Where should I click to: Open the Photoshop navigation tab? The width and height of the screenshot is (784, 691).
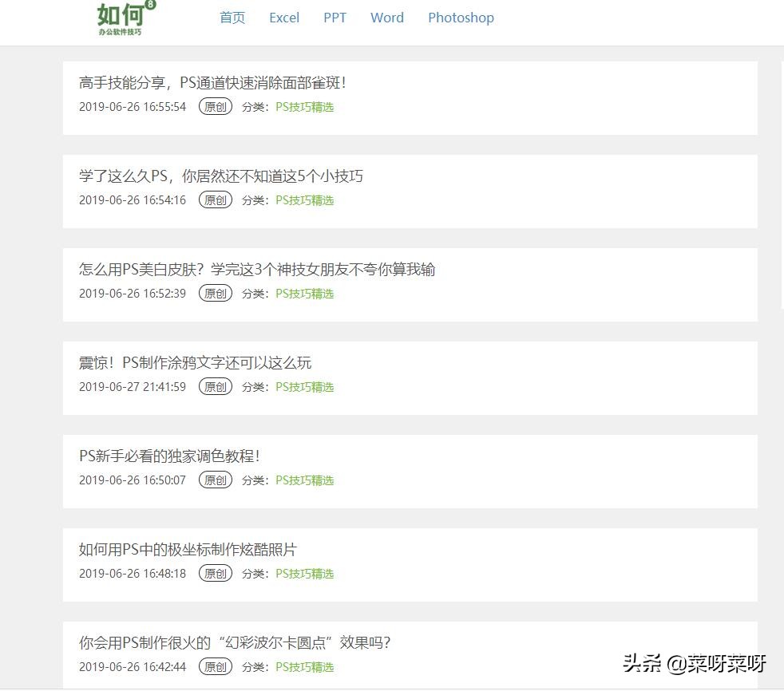(x=461, y=17)
